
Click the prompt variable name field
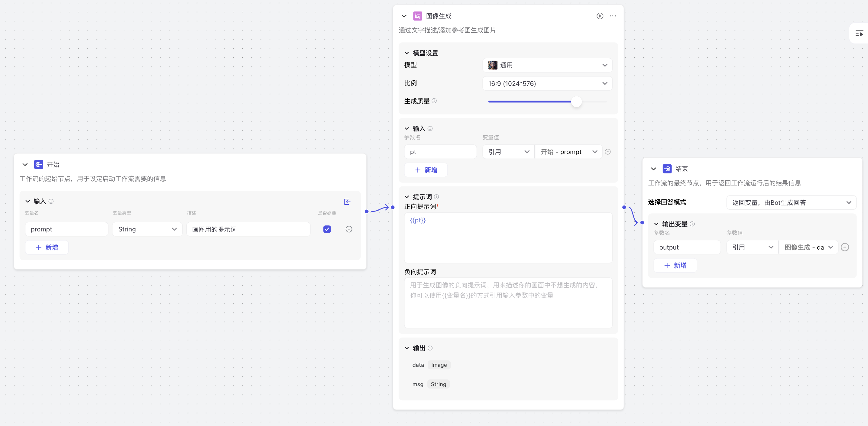coord(67,229)
